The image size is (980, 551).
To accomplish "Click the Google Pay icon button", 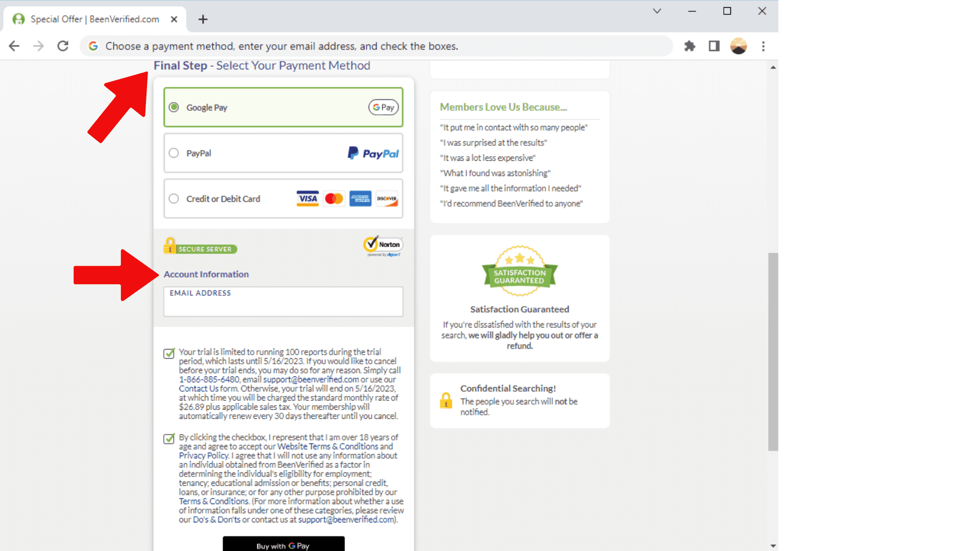I will coord(382,108).
